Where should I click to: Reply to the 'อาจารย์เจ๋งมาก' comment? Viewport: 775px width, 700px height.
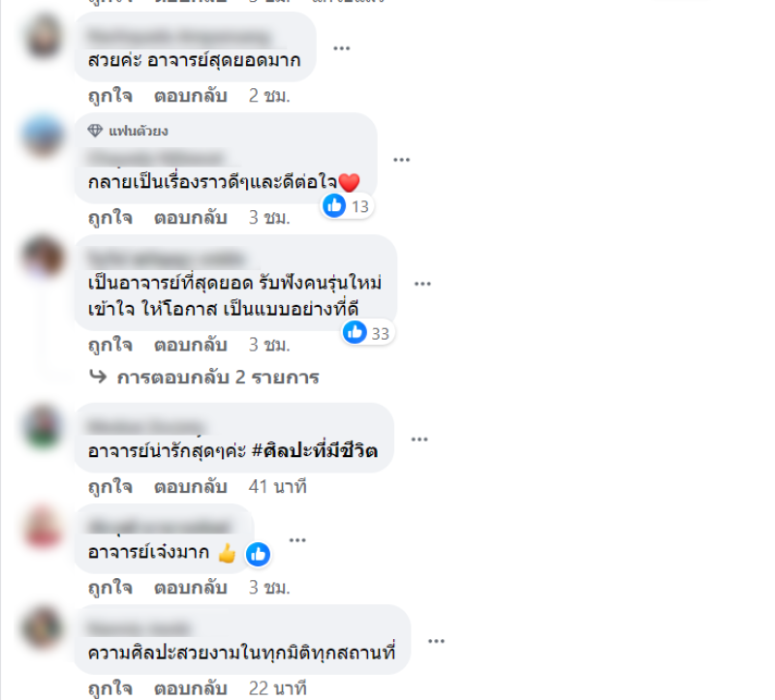(191, 588)
